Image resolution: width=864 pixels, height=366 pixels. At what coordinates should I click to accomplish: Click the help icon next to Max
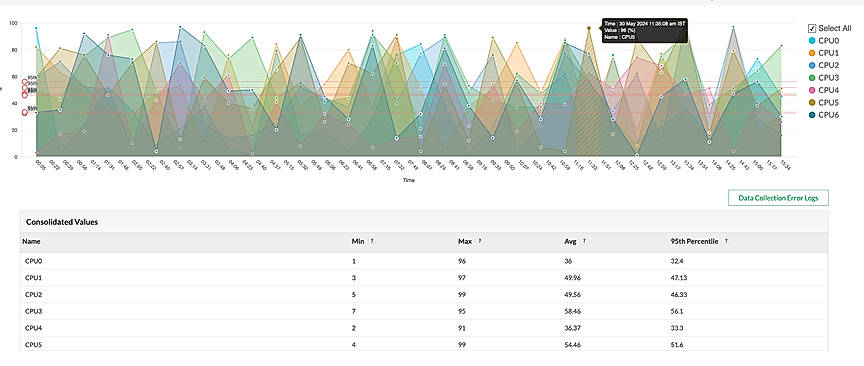pos(479,241)
